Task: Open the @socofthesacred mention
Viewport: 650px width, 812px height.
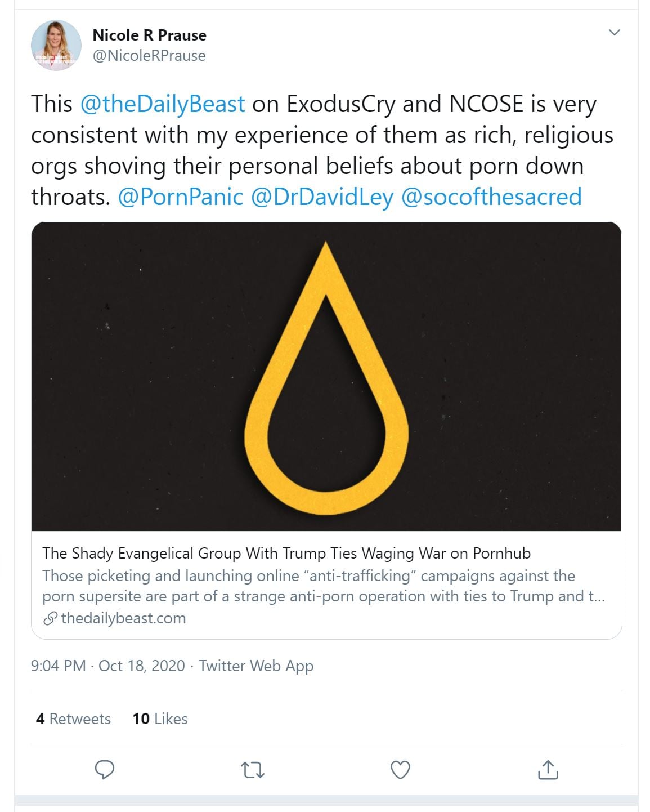Action: (491, 197)
